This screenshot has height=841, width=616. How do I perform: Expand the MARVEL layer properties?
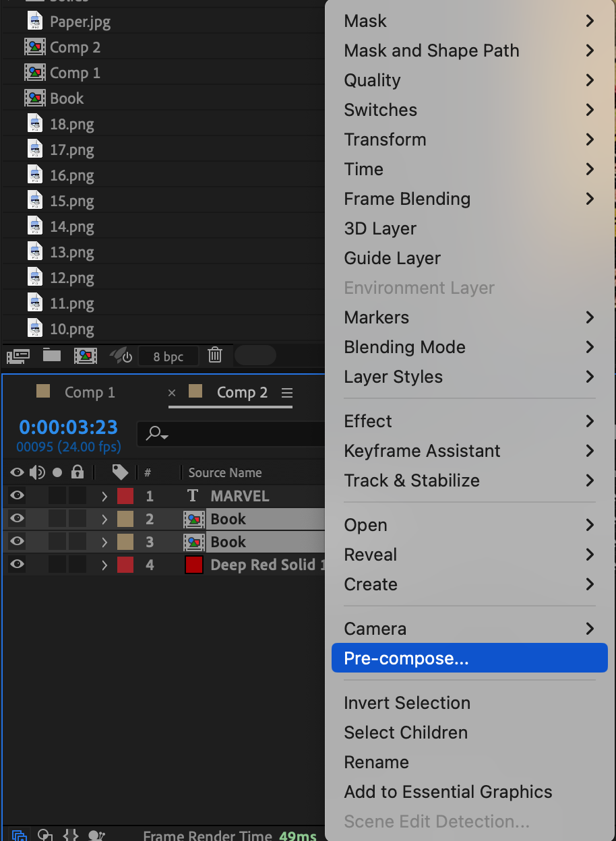click(x=104, y=497)
